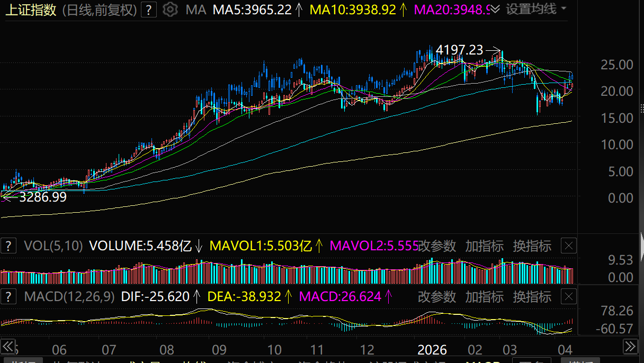Click the 4197.23 high price label

pyautogui.click(x=459, y=50)
